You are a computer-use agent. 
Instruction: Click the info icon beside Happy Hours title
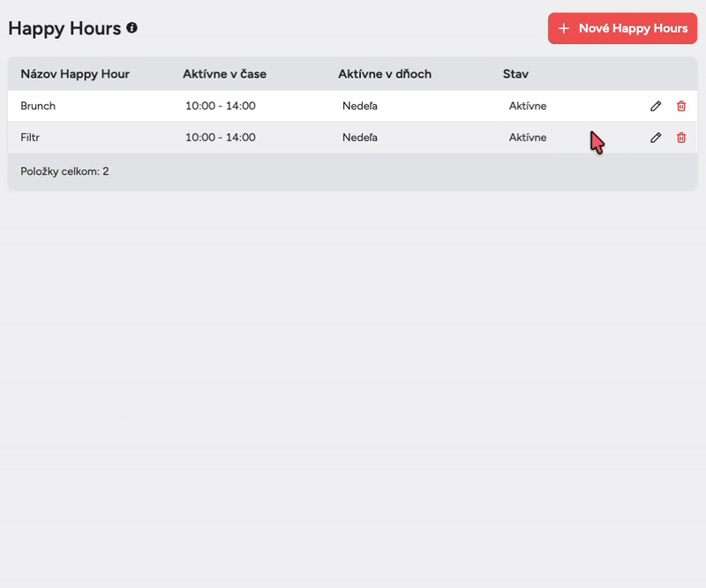(x=132, y=28)
